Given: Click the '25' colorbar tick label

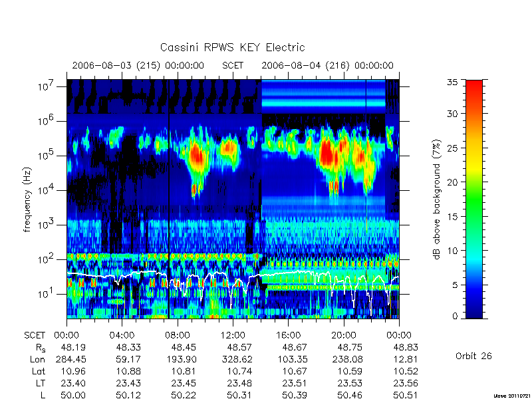Looking at the screenshot, I should coord(452,148).
